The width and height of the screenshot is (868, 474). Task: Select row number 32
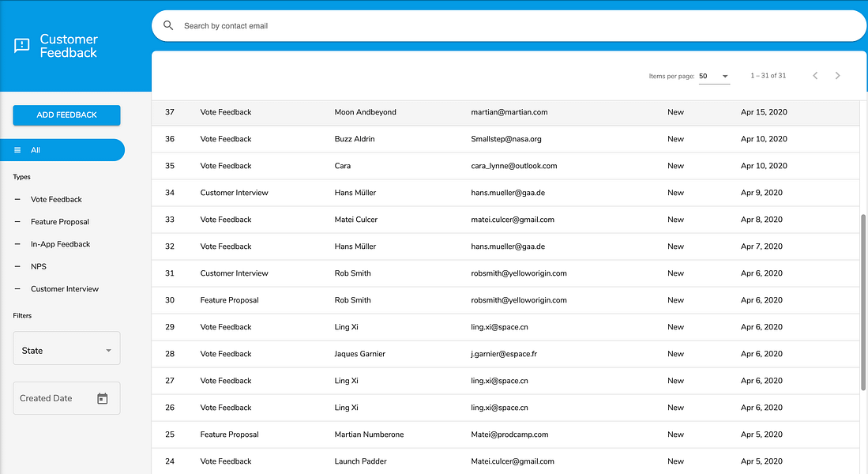click(x=169, y=246)
